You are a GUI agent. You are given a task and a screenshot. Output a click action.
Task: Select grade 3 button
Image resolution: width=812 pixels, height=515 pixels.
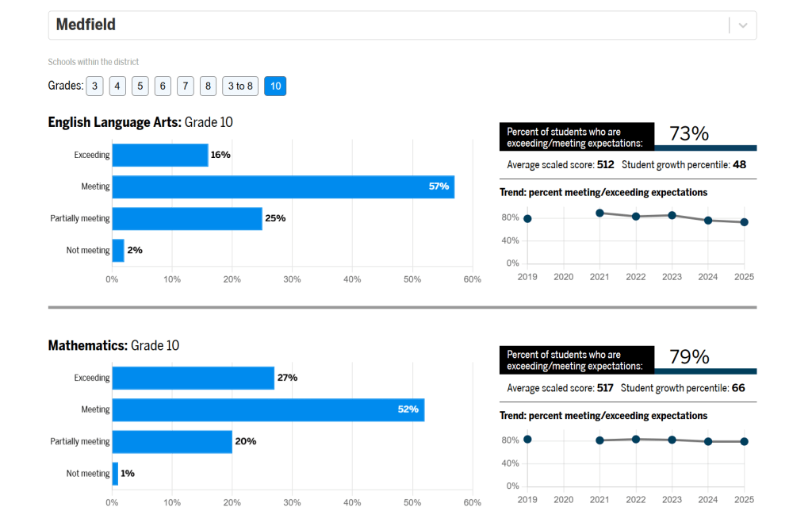[x=95, y=86]
